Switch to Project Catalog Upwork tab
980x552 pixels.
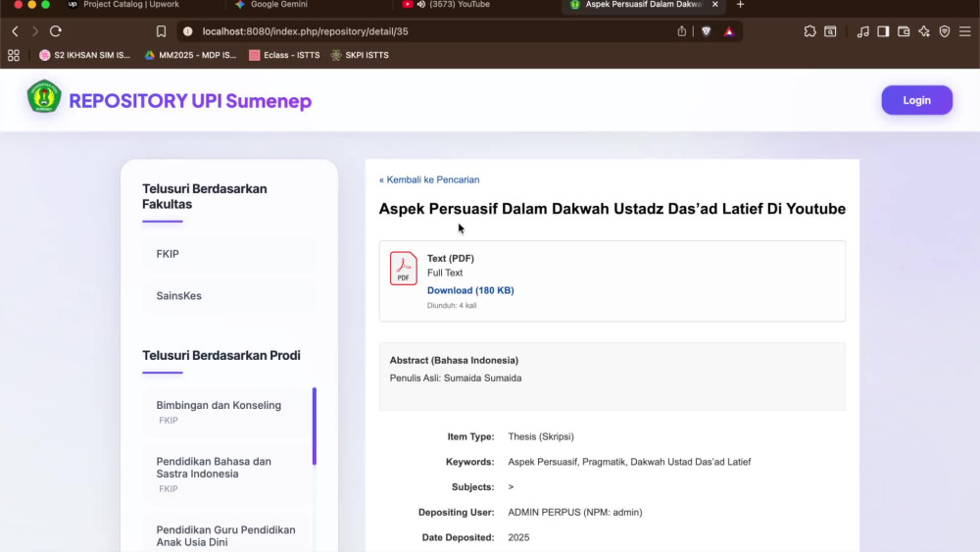coord(131,4)
